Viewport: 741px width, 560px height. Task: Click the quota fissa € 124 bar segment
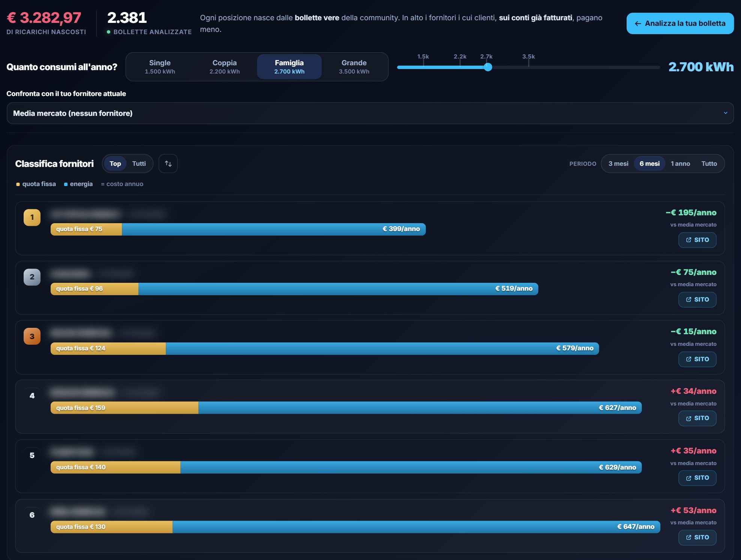108,348
